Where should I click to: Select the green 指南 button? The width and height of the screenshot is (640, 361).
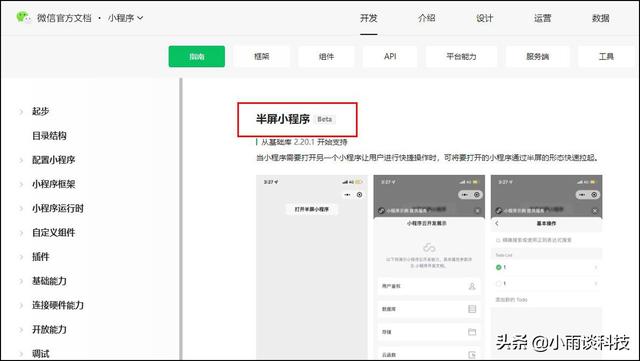click(197, 56)
